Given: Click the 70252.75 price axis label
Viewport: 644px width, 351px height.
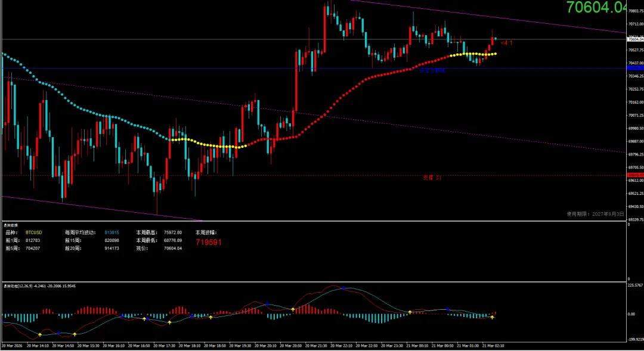Looking at the screenshot, I should click(636, 89).
